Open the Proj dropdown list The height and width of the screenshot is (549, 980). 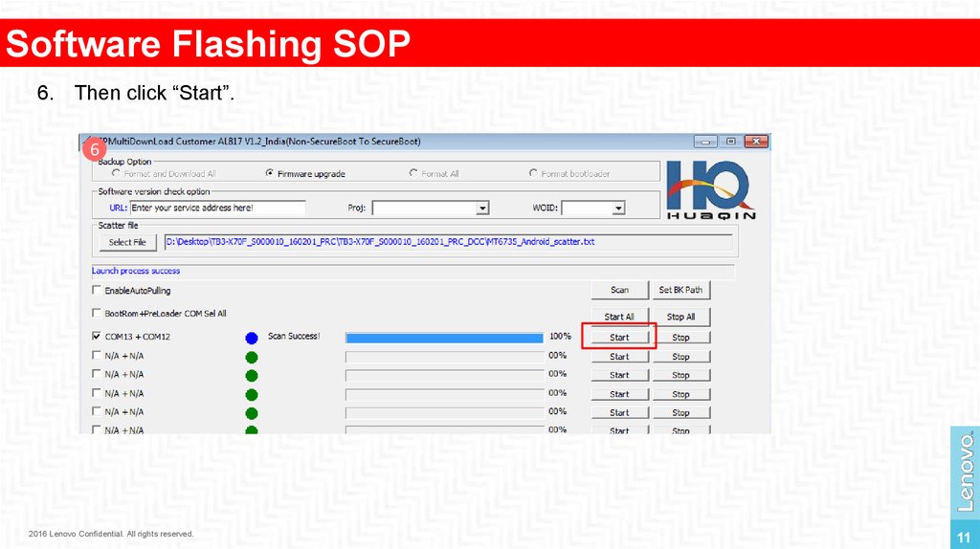click(482, 208)
